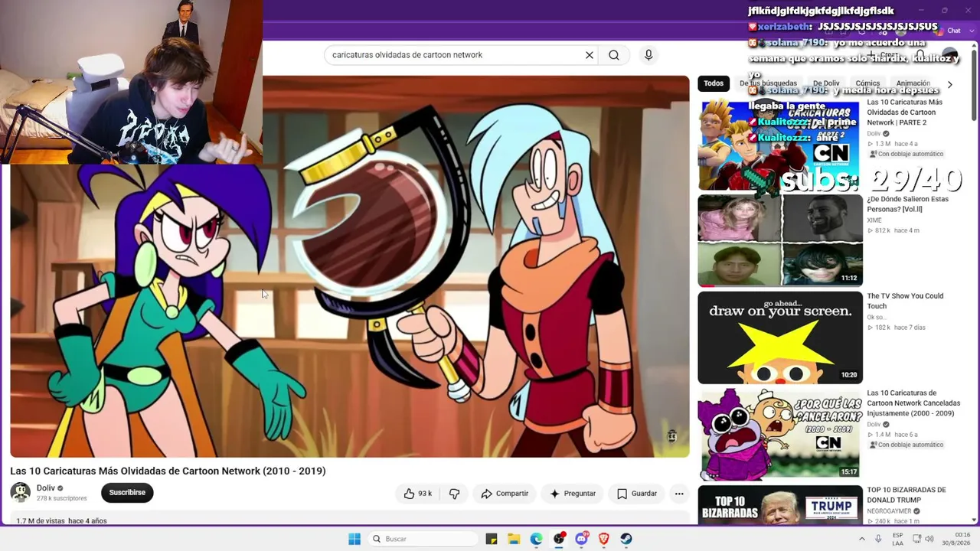
Task: Clear the YouTube search text with the X
Action: tap(590, 55)
